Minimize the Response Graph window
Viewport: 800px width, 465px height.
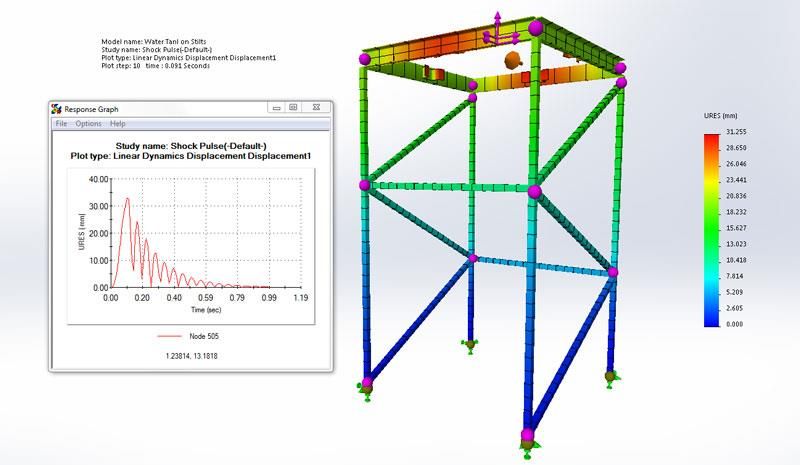point(273,107)
